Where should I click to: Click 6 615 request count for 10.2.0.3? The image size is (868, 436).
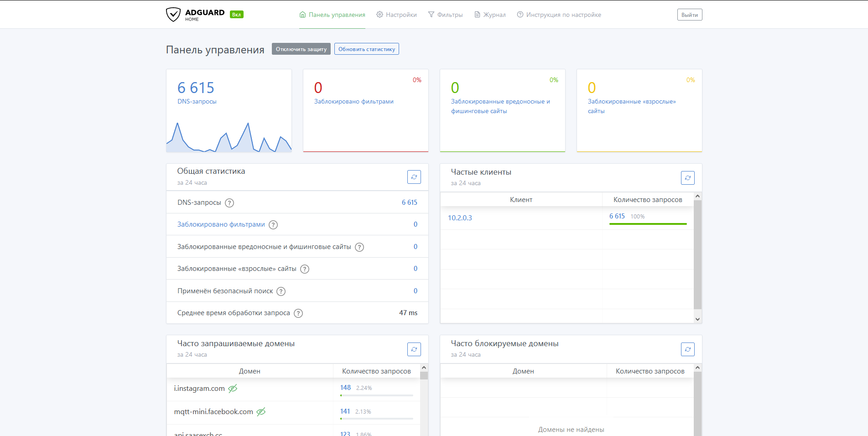point(617,216)
